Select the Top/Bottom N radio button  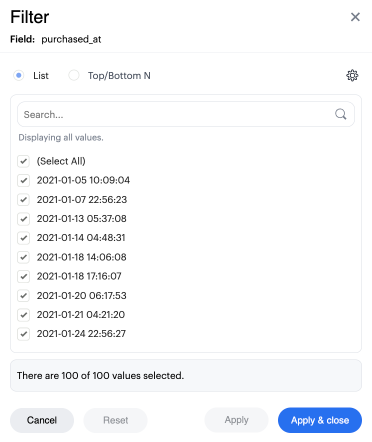click(74, 76)
